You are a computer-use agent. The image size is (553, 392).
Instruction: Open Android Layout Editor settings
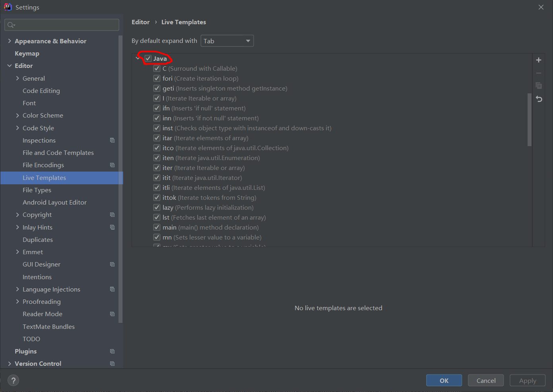[x=54, y=202]
